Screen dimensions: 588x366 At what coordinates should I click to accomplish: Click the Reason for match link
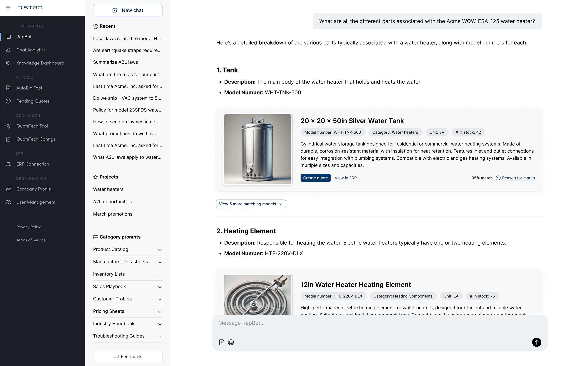tap(518, 178)
